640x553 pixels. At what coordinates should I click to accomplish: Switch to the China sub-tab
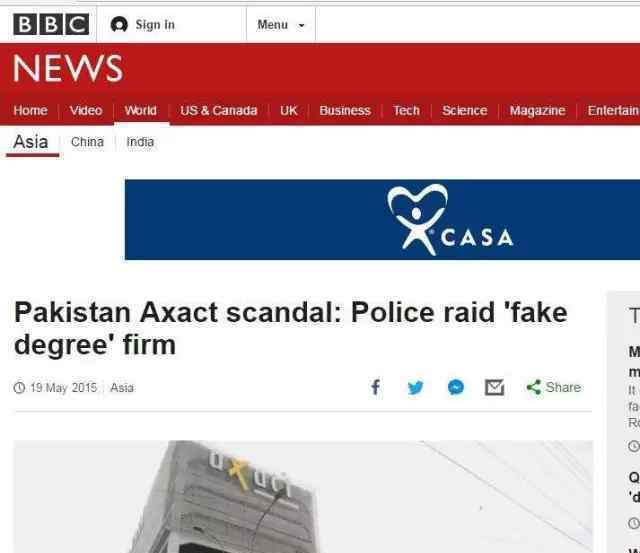tap(87, 142)
